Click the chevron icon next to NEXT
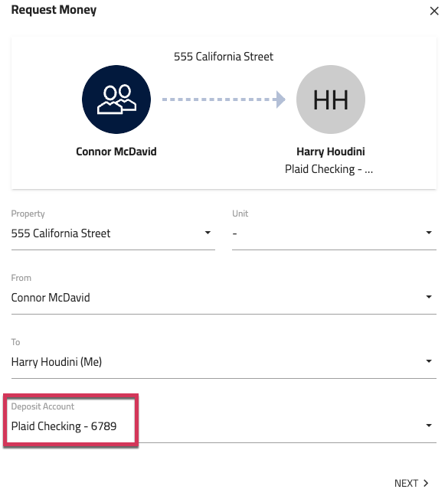 pos(426,483)
